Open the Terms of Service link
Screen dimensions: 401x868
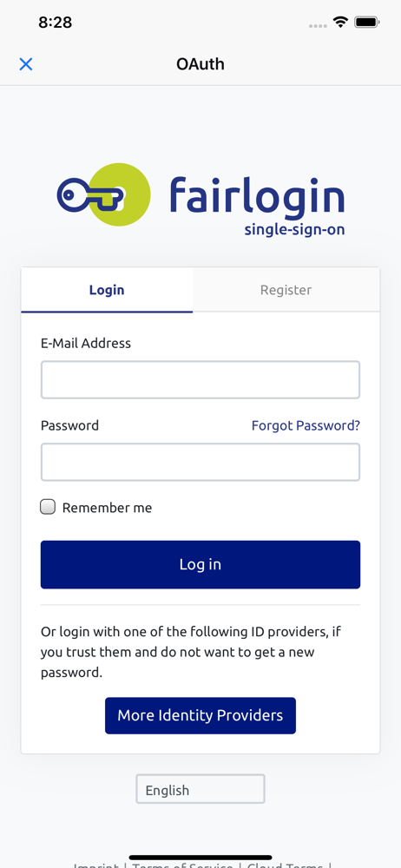click(183, 865)
